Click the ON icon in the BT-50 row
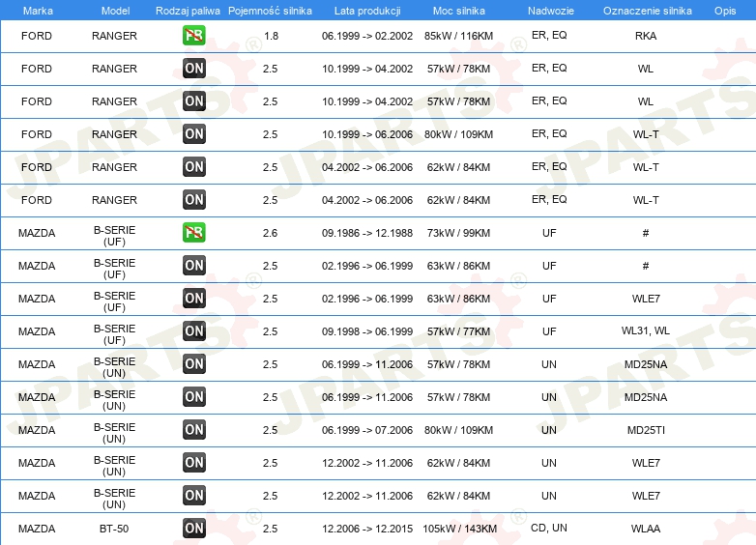Viewport: 756px width, 545px height. pos(193,529)
